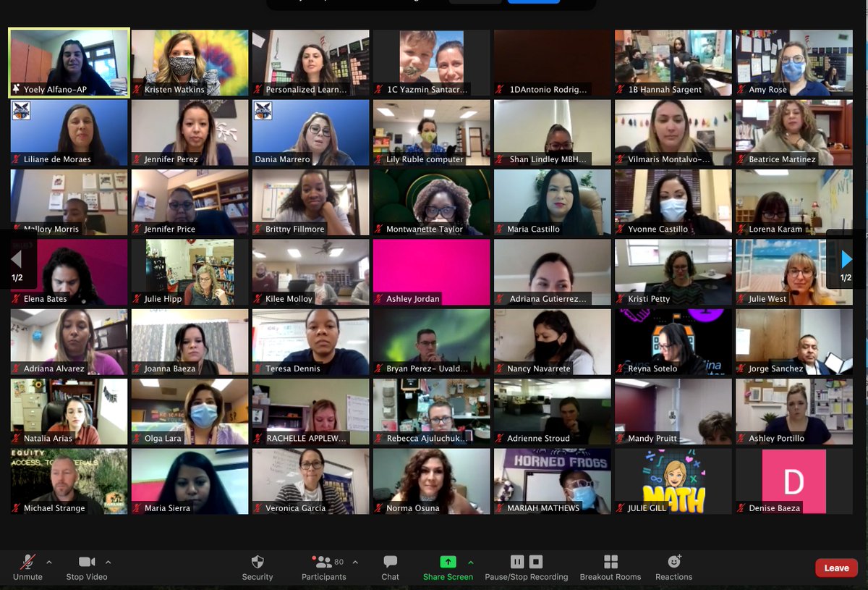Screen dimensions: 868x590
Task: Click the muted mic icon beside Ashley Portillo
Action: [x=741, y=439]
